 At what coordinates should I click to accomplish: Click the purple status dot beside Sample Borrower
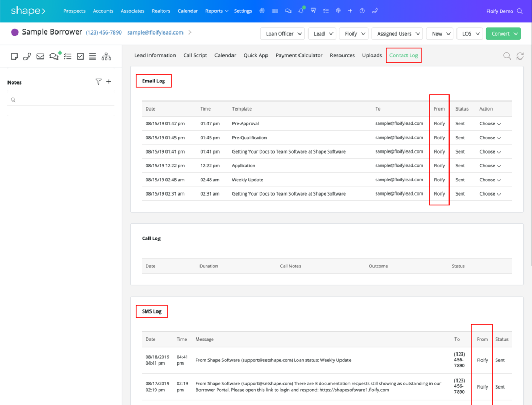(14, 32)
